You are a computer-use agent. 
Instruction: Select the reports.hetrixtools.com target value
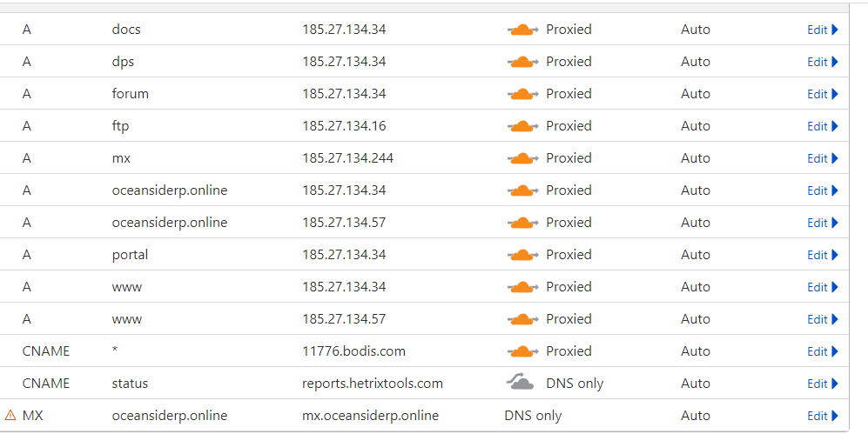372,384
